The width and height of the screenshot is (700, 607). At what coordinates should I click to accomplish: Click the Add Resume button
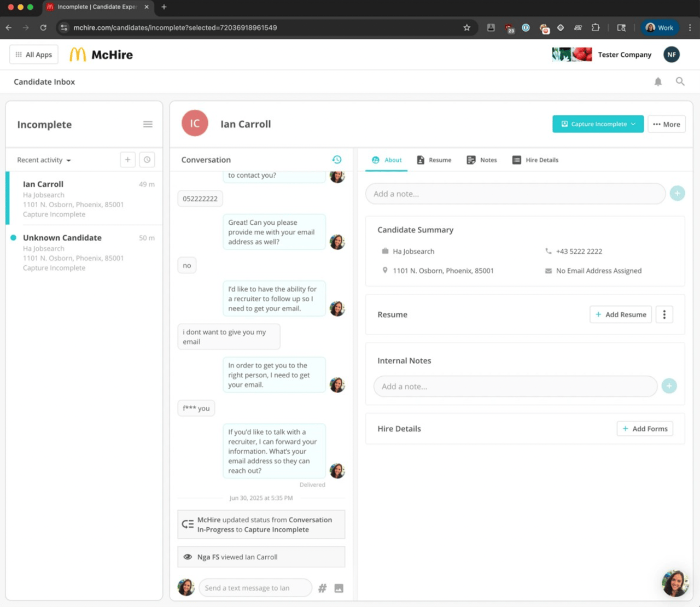click(x=621, y=314)
